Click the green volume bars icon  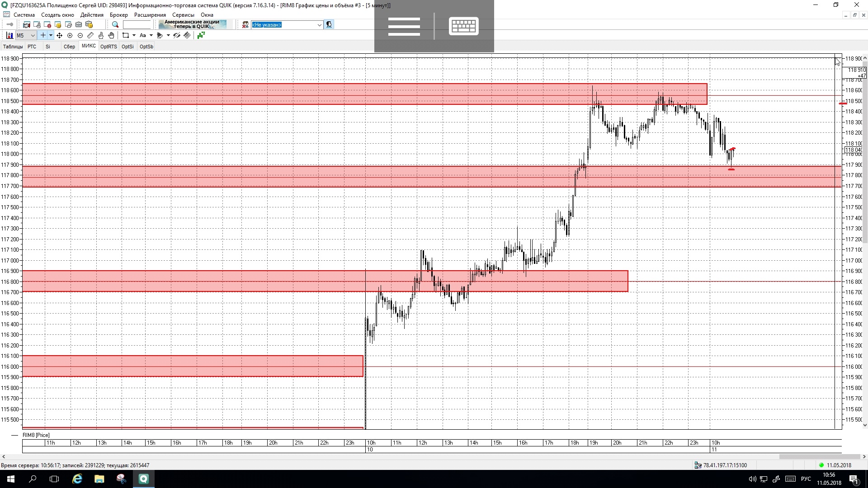coord(201,35)
